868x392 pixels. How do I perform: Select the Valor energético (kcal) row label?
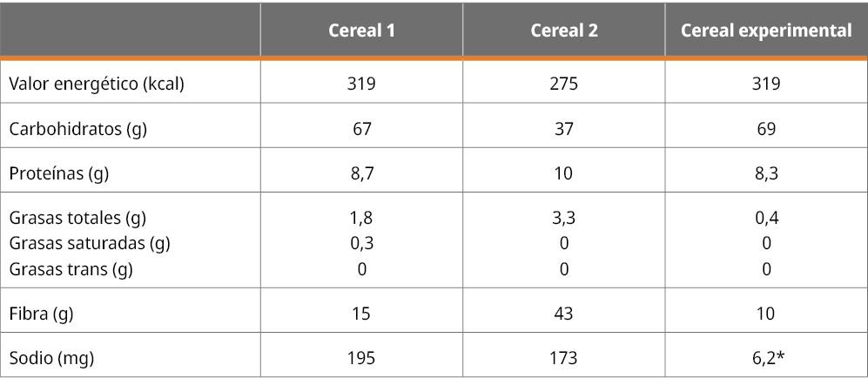pos(97,84)
